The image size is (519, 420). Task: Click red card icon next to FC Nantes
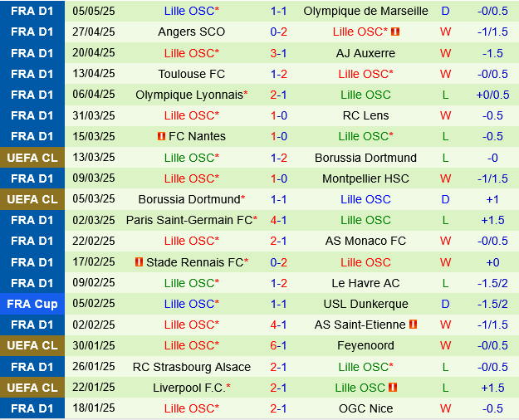161,136
